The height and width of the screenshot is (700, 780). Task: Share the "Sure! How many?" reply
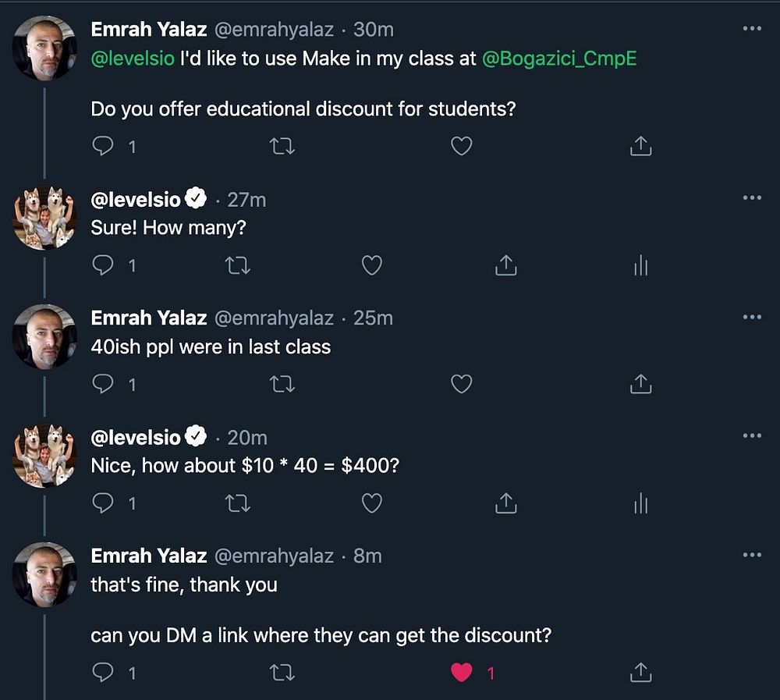pyautogui.click(x=505, y=266)
